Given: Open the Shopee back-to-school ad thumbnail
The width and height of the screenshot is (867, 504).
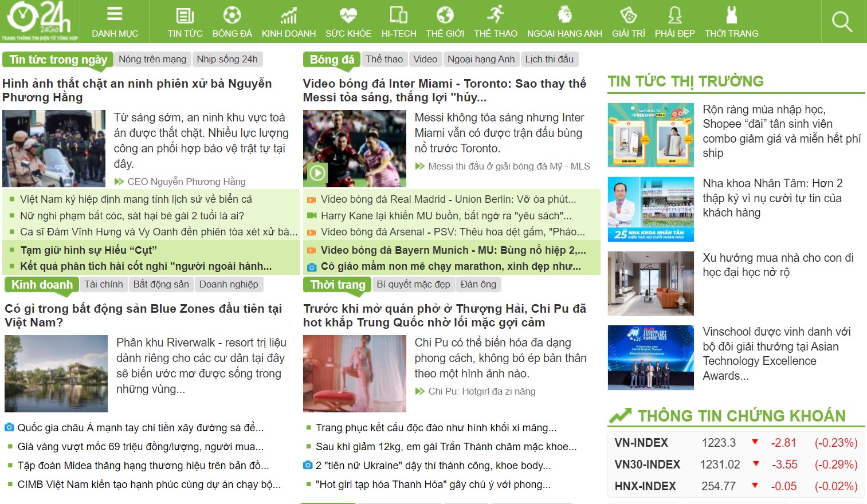Looking at the screenshot, I should tap(651, 135).
